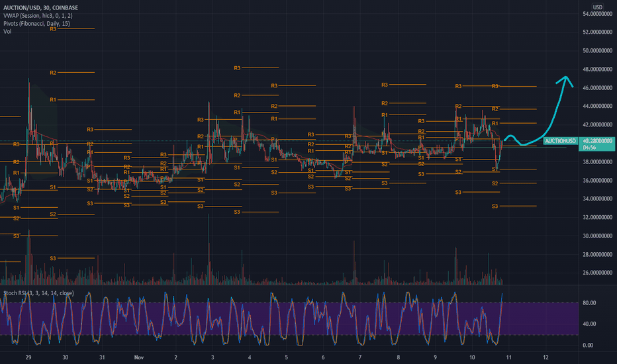Click the 4 date label on time axis
This screenshot has height=364, width=617.
point(250,357)
